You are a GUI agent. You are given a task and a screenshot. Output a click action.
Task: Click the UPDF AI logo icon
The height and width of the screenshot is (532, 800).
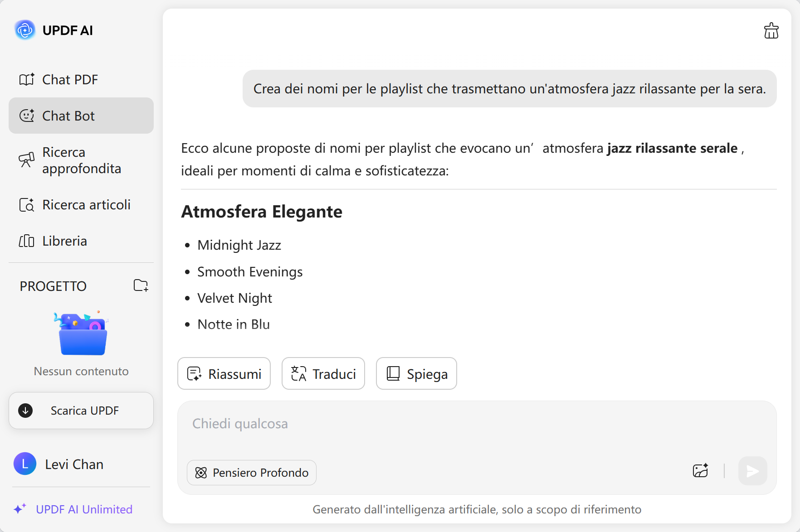tap(25, 30)
